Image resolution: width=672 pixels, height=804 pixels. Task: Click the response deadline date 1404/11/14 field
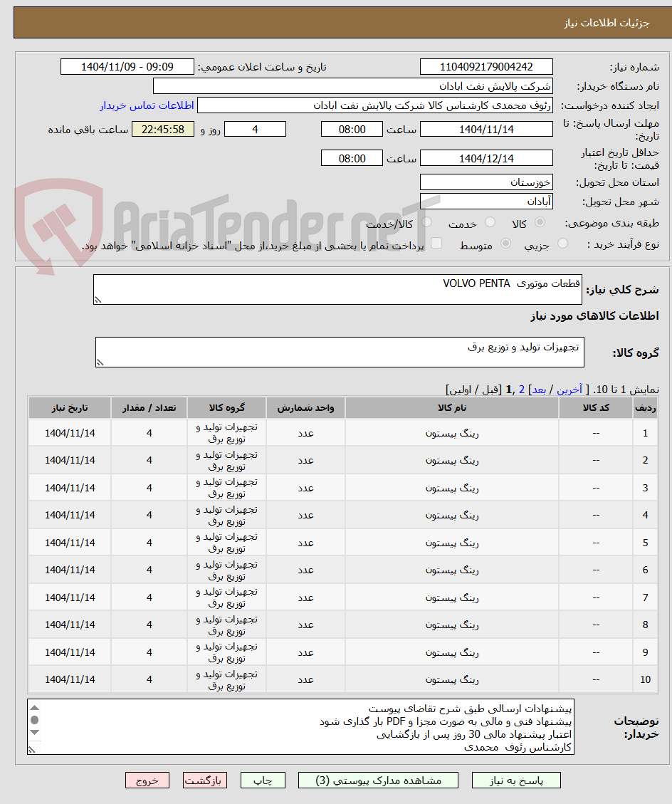tap(486, 129)
